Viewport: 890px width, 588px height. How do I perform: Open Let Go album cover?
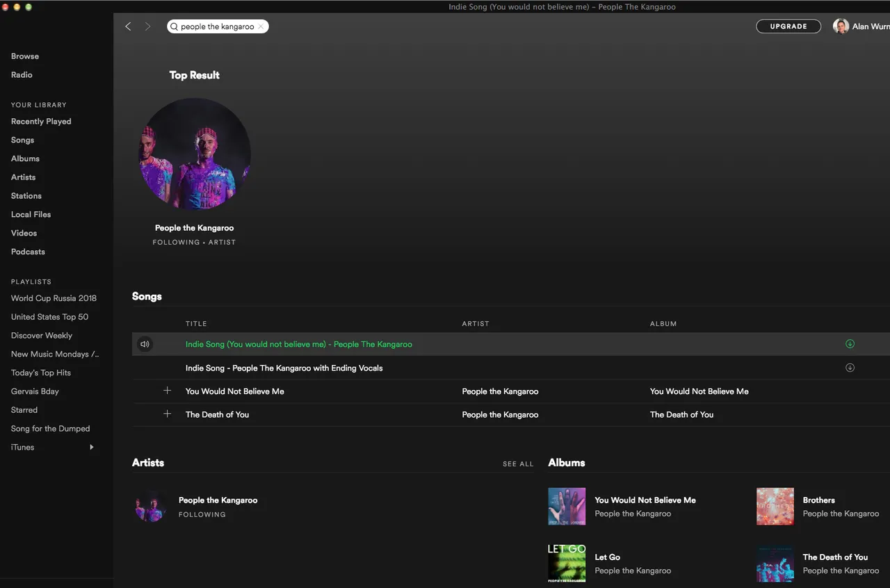point(567,563)
